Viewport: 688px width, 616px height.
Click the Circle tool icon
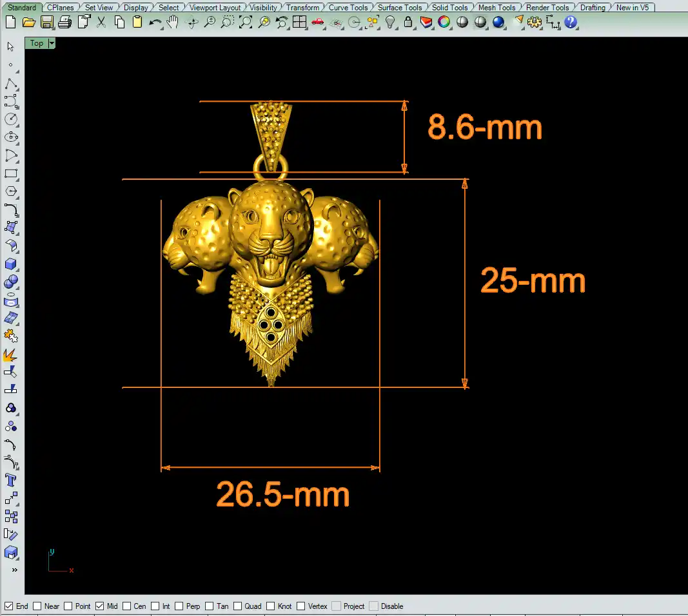11,119
